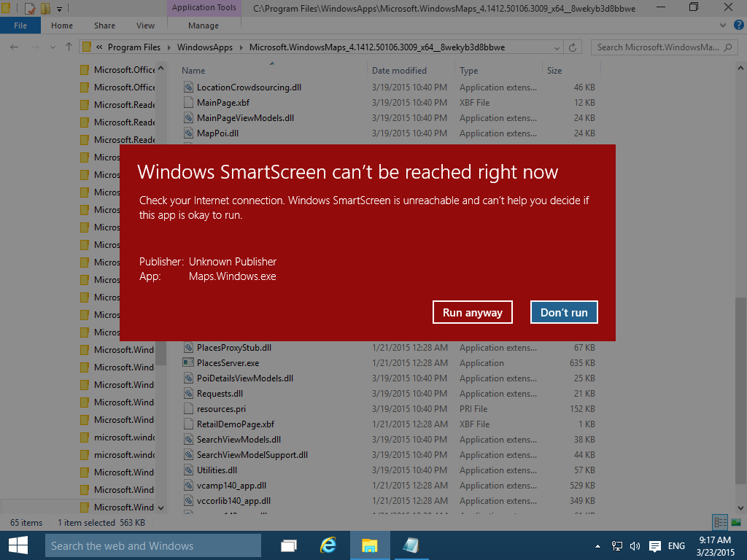Viewport: 747px width, 560px height.
Task: Select the vcamp140_app.dll file icon
Action: 188,485
